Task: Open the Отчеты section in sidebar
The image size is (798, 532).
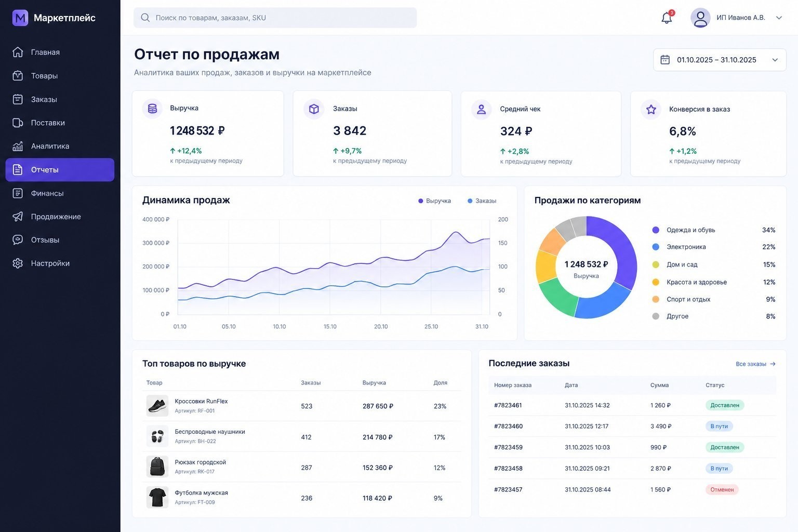Action: (x=60, y=169)
